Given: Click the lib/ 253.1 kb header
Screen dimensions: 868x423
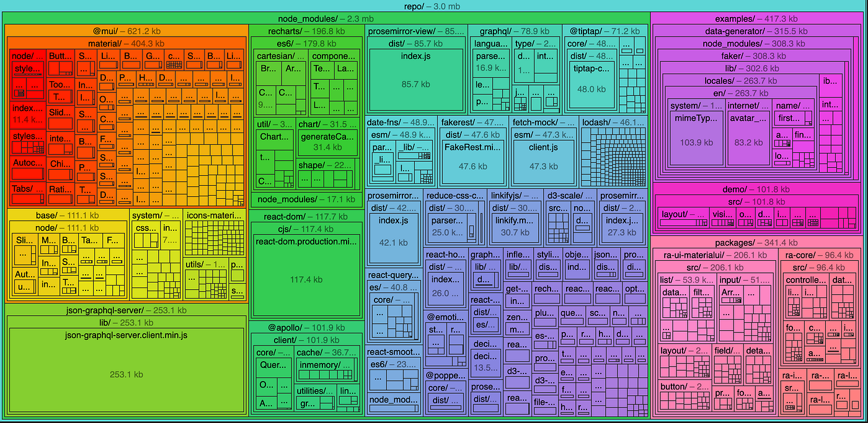Looking at the screenshot, I should [x=126, y=323].
